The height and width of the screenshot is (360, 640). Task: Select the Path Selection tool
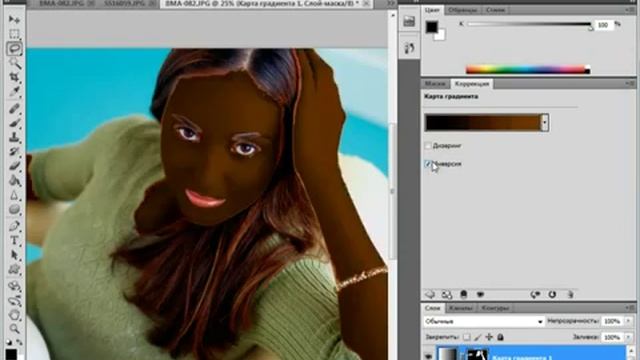coord(14,255)
